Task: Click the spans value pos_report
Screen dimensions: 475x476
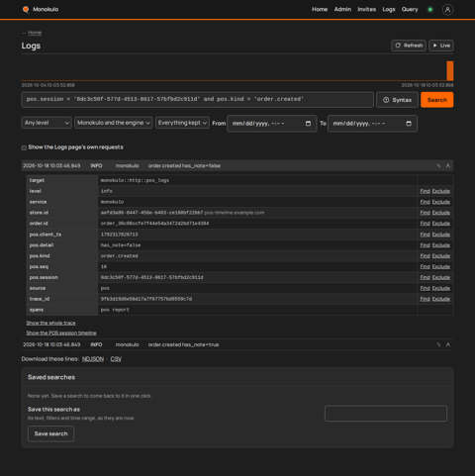Action: click(x=115, y=310)
